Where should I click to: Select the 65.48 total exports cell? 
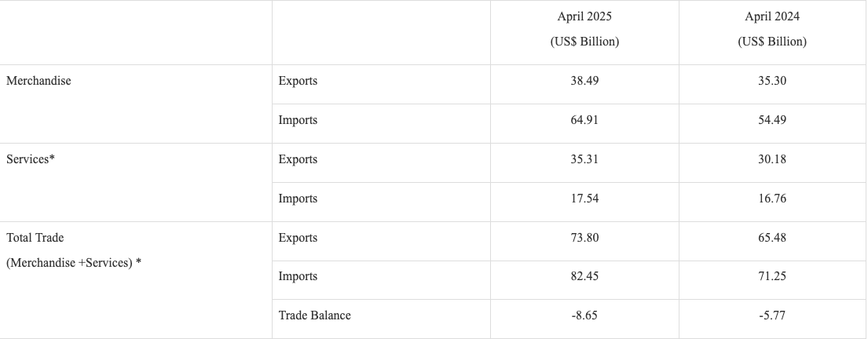pos(772,238)
